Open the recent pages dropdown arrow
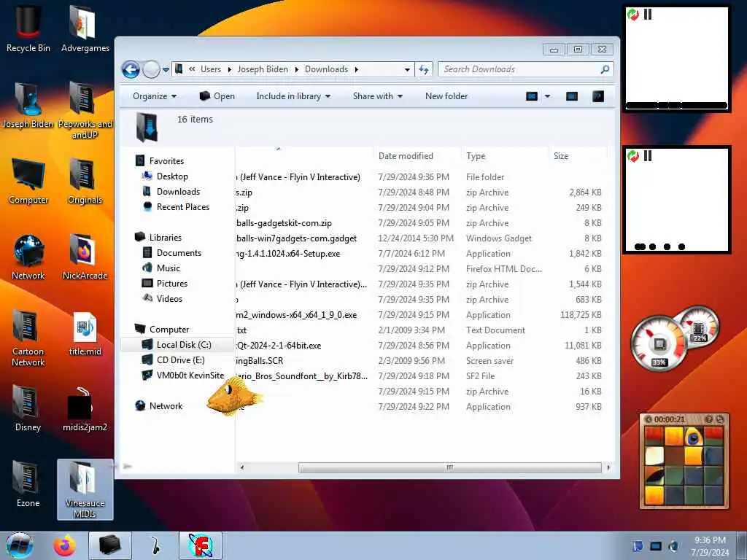Viewport: 747px width, 560px height. pos(166,69)
